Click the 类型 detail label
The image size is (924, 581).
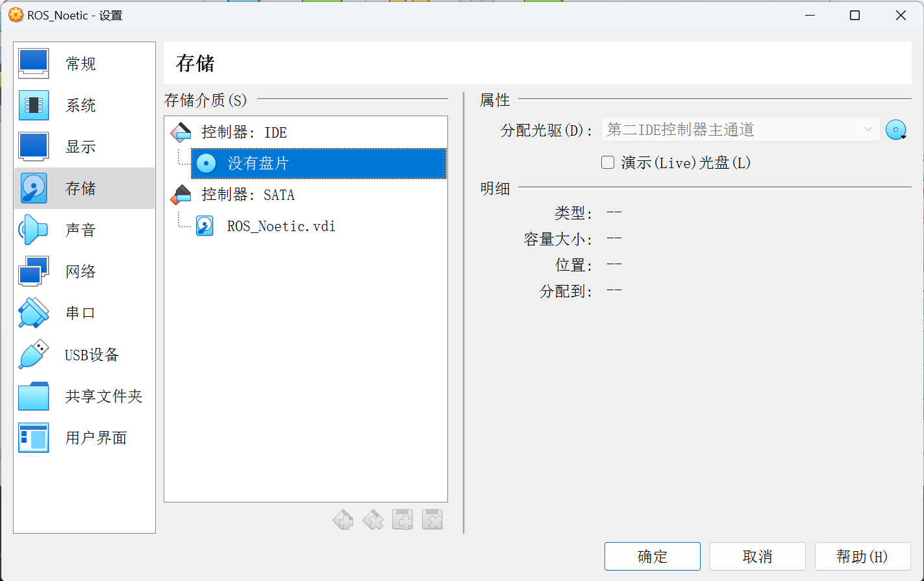(x=573, y=213)
